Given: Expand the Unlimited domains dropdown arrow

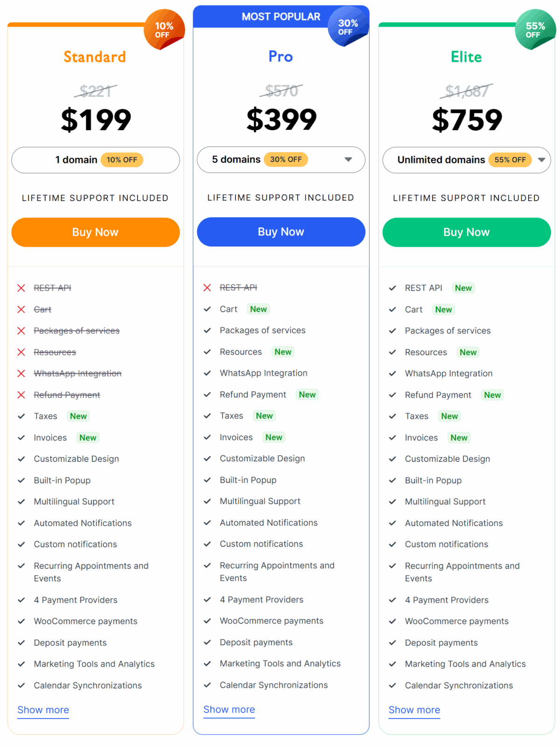Looking at the screenshot, I should [541, 160].
